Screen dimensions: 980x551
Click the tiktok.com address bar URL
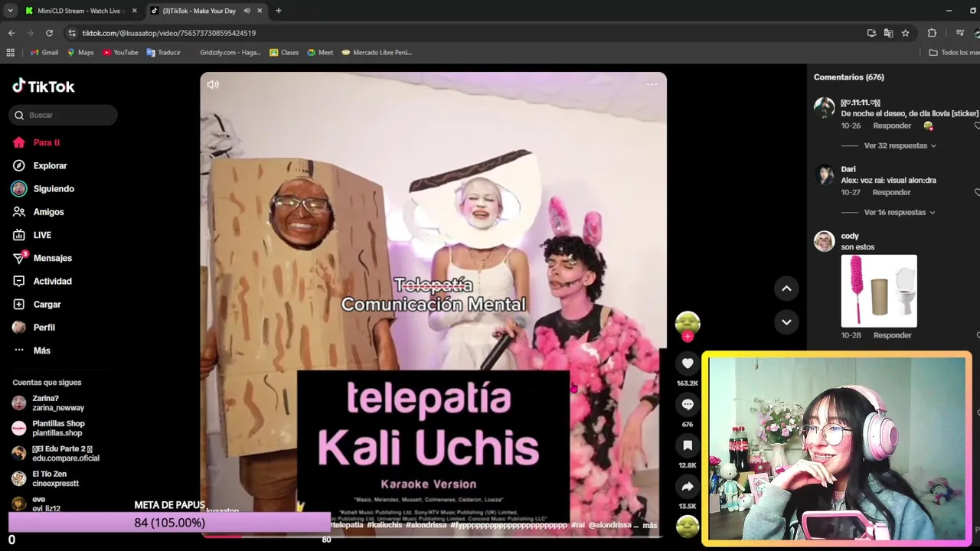point(169,33)
